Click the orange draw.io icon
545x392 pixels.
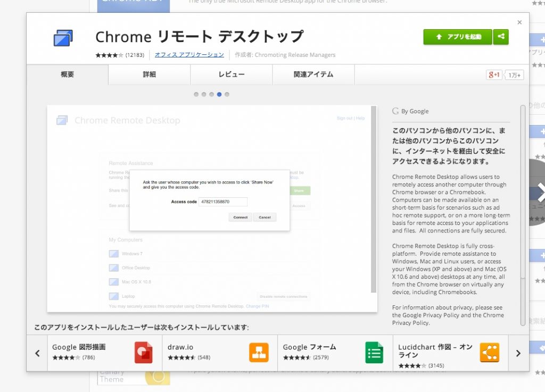tap(259, 353)
